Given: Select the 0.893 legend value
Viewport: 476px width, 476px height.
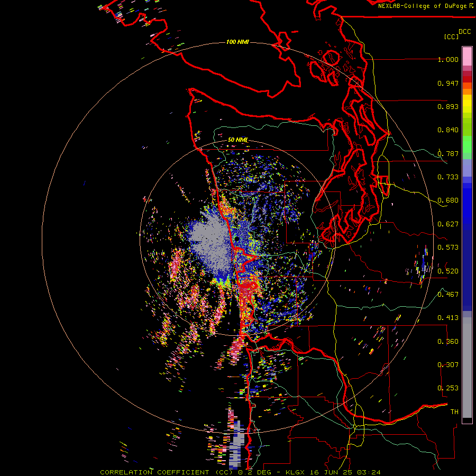Looking at the screenshot, I should click(x=448, y=106).
